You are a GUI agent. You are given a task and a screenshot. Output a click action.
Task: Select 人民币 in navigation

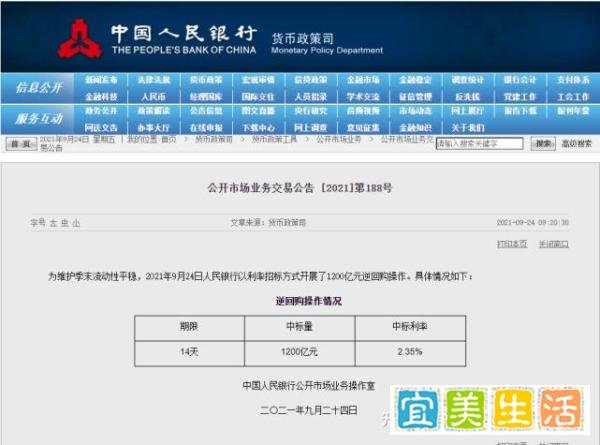(154, 97)
